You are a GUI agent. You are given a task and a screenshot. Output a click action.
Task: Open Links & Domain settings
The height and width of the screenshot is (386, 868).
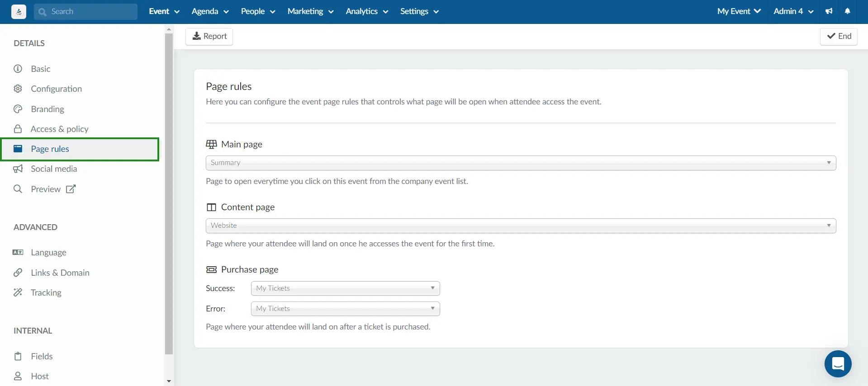coord(60,273)
